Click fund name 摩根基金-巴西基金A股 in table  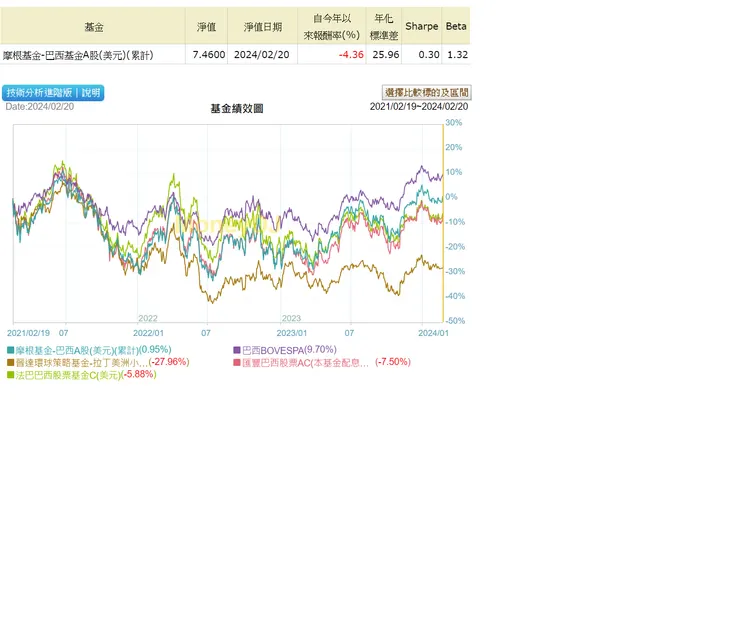coord(78,55)
